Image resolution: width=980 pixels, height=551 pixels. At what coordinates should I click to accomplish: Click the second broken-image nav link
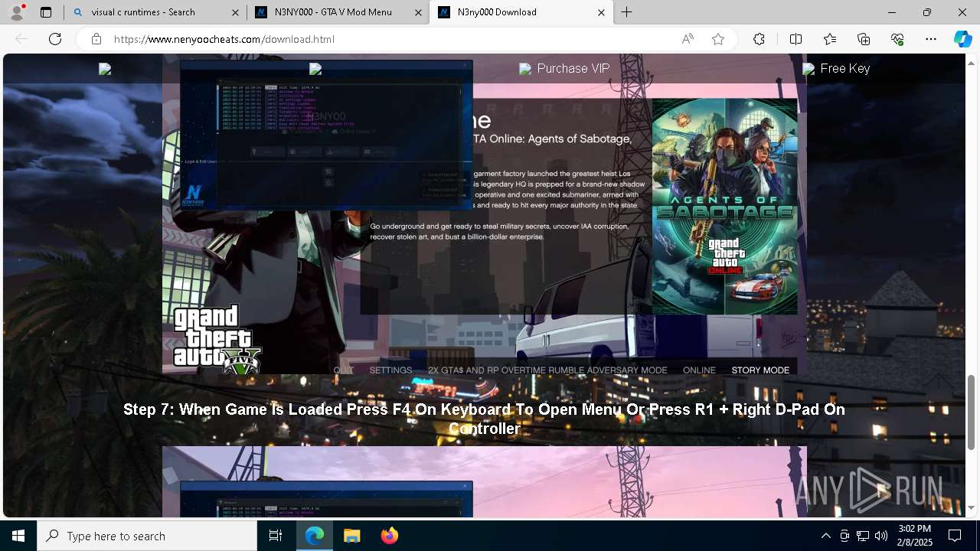315,69
